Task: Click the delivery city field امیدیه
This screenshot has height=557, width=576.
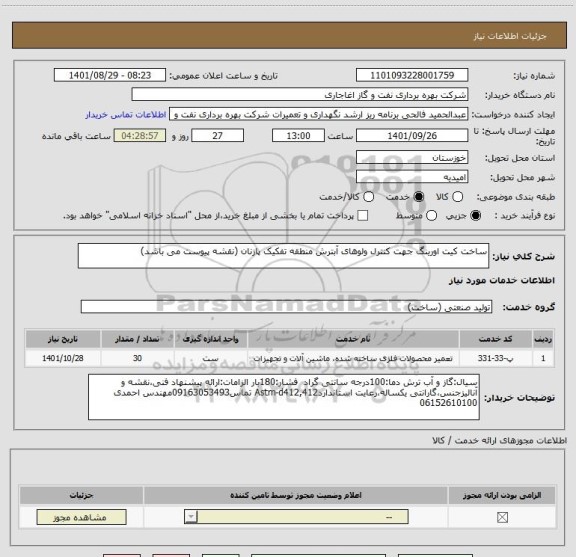Action: (412, 177)
